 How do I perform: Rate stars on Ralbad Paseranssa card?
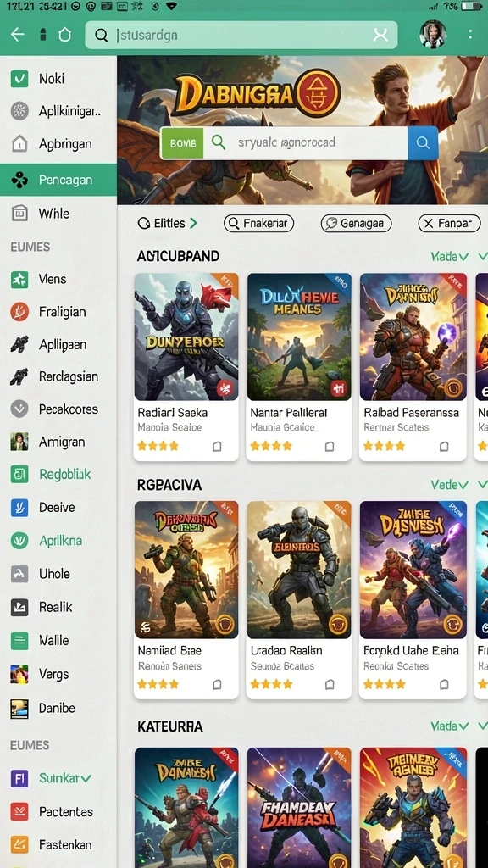click(384, 446)
